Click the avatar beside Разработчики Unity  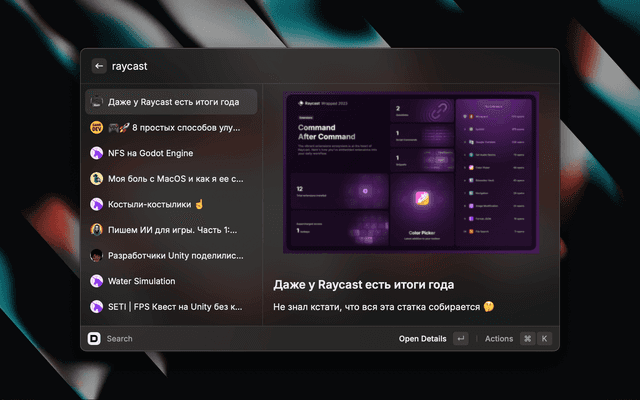[x=96, y=256]
